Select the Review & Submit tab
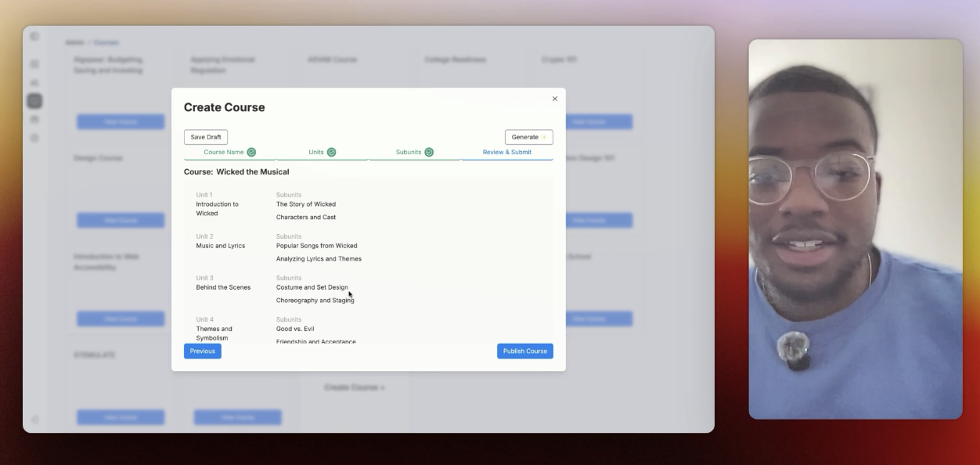This screenshot has width=980, height=465. coord(507,153)
